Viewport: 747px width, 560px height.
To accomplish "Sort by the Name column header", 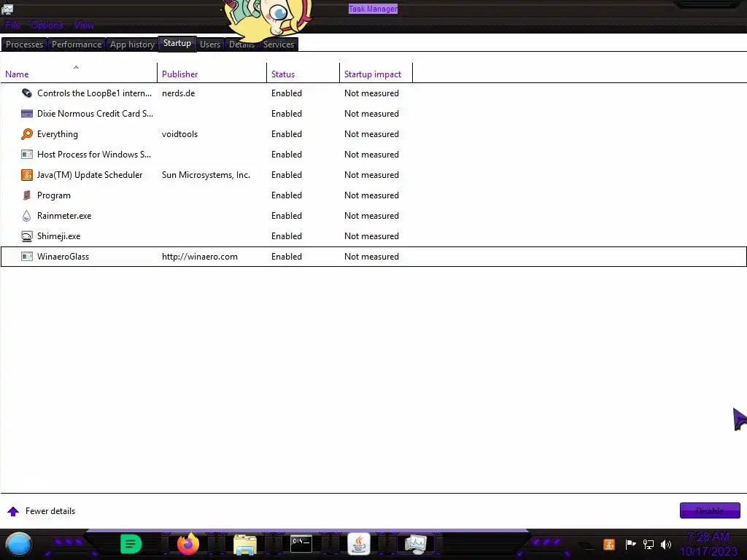I will [x=79, y=74].
